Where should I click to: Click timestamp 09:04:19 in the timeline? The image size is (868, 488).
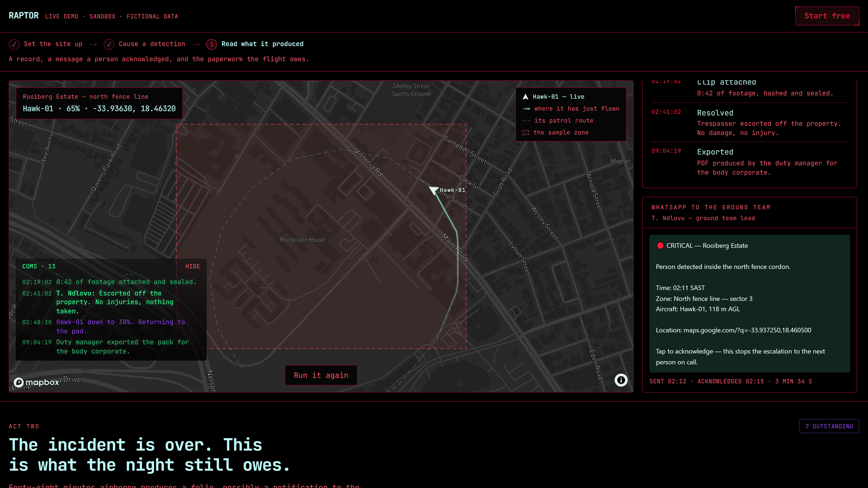(666, 151)
